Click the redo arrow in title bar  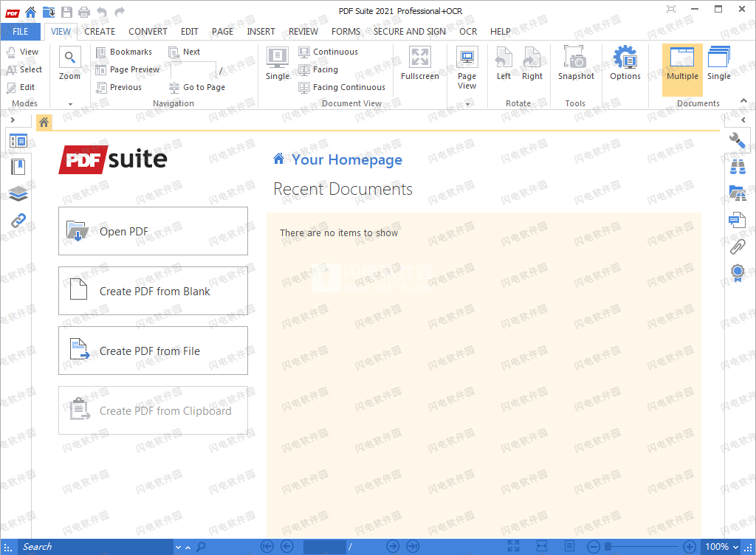(120, 12)
